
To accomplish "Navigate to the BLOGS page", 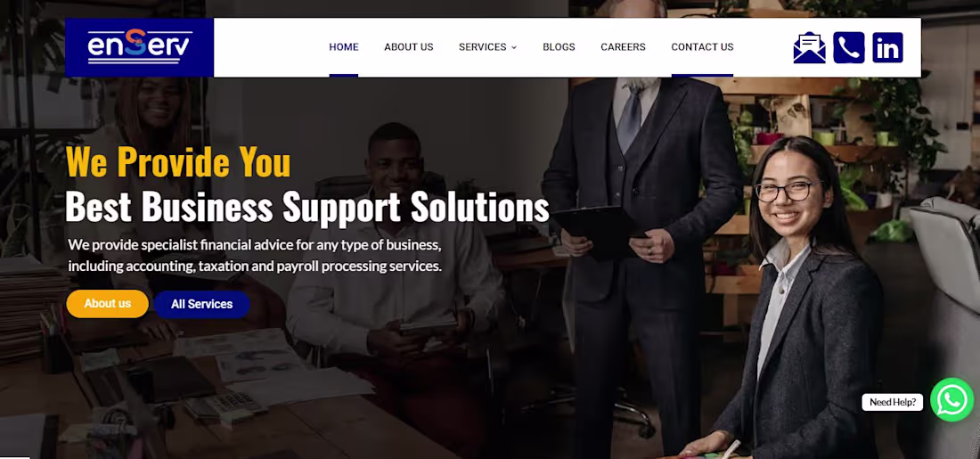I will click(x=559, y=47).
